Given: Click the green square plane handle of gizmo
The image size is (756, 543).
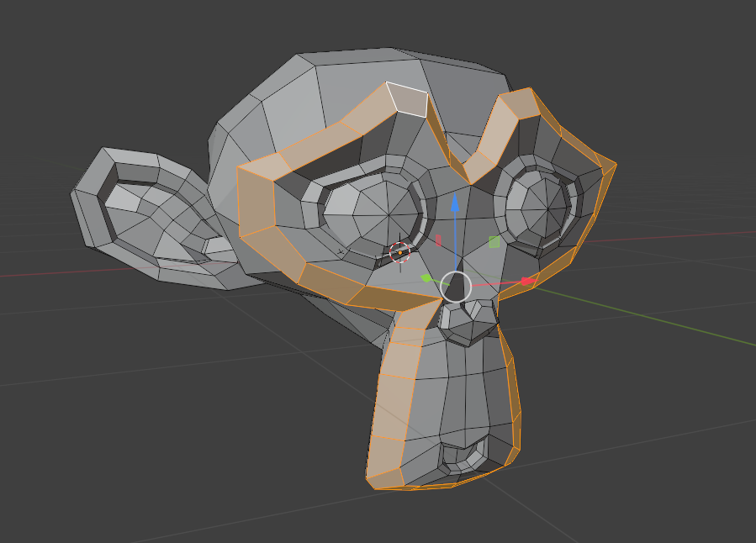Looking at the screenshot, I should (494, 241).
